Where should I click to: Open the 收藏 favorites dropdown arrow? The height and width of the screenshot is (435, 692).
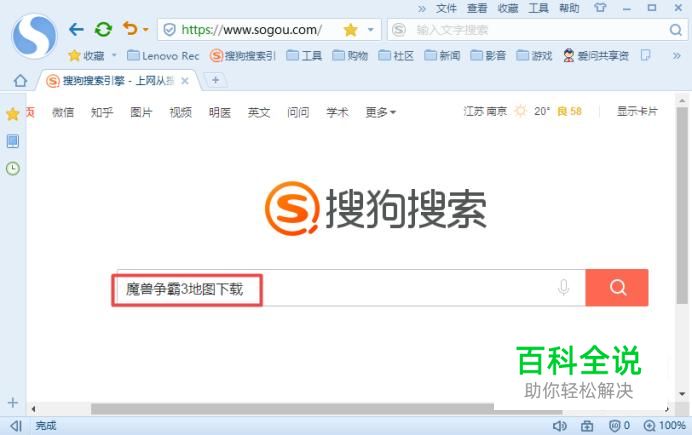click(x=114, y=55)
